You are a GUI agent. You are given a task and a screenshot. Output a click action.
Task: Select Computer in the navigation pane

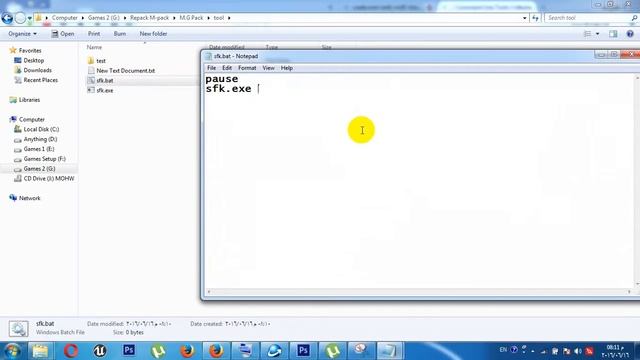point(32,120)
